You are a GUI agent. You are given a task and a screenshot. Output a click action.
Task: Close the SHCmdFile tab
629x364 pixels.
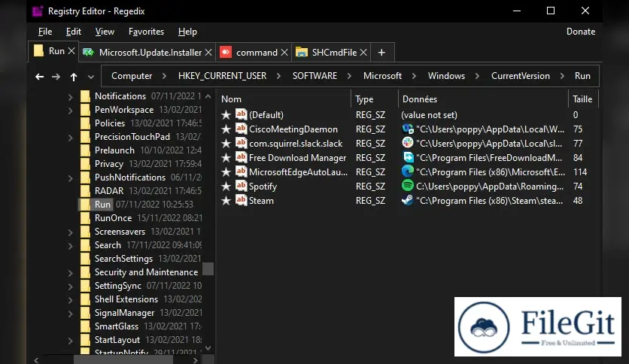[363, 53]
